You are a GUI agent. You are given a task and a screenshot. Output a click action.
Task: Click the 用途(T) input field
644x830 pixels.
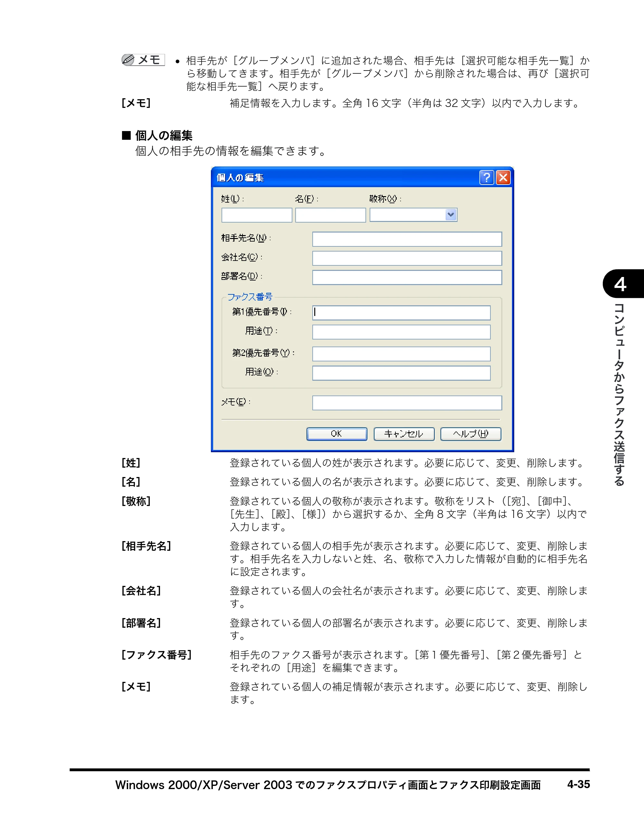coord(401,332)
